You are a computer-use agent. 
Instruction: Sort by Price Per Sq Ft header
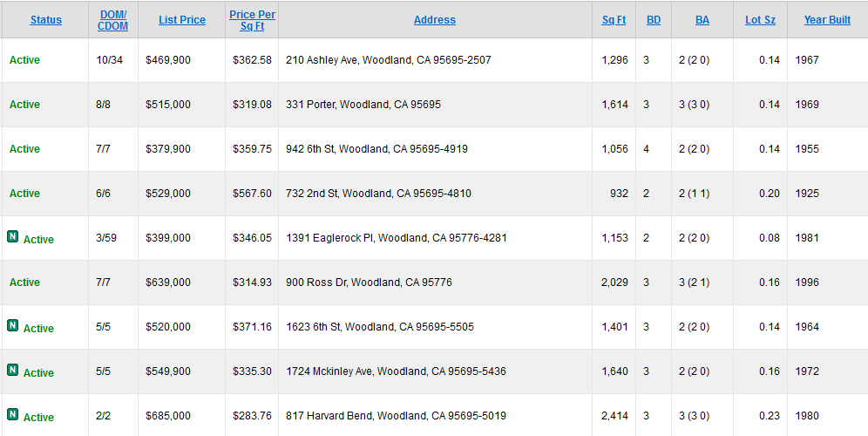click(x=253, y=21)
